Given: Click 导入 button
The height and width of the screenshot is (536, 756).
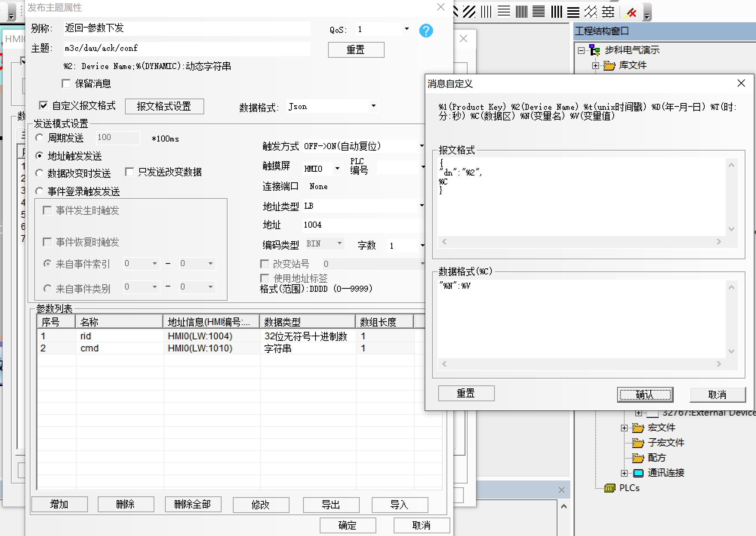Looking at the screenshot, I should tap(400, 505).
